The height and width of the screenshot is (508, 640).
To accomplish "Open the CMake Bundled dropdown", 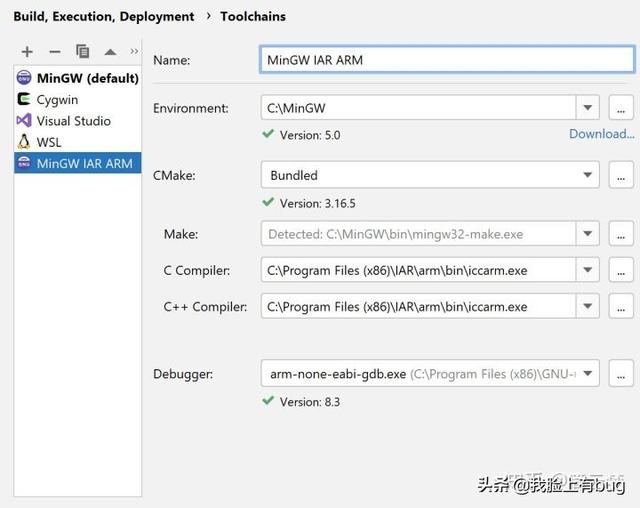I will click(430, 175).
